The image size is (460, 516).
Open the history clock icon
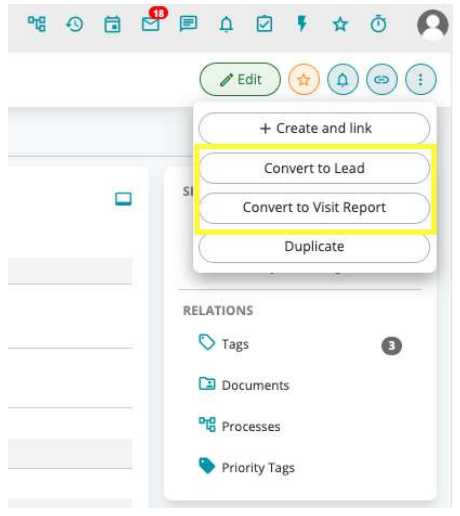74,24
